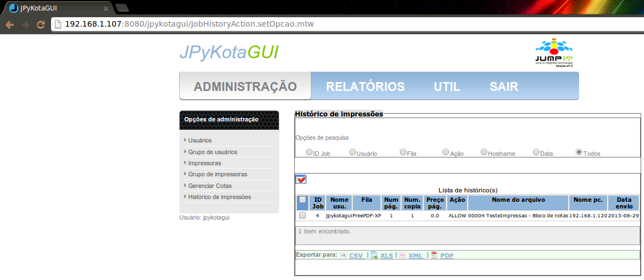Click the JPyKotaGUI title logo
The image size is (644, 280).
(229, 53)
